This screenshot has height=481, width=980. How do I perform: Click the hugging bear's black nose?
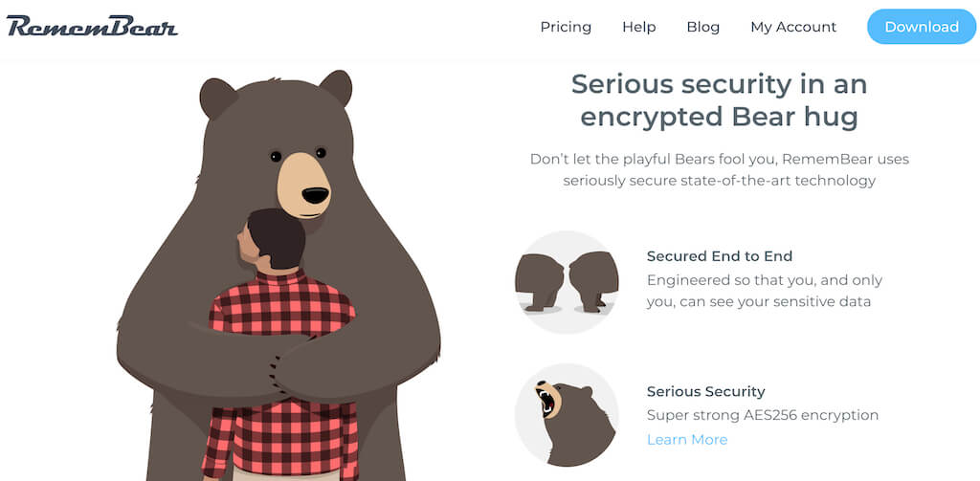tap(316, 195)
